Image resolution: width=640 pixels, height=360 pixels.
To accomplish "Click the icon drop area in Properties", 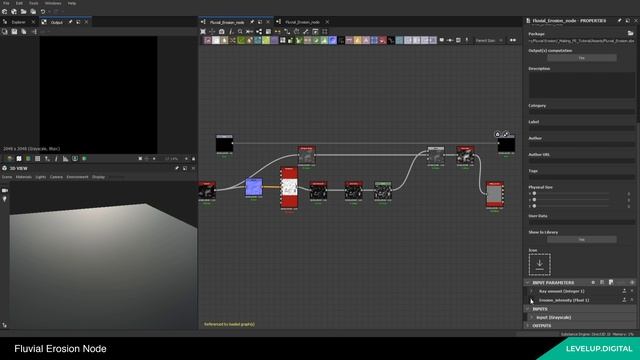I will (540, 264).
